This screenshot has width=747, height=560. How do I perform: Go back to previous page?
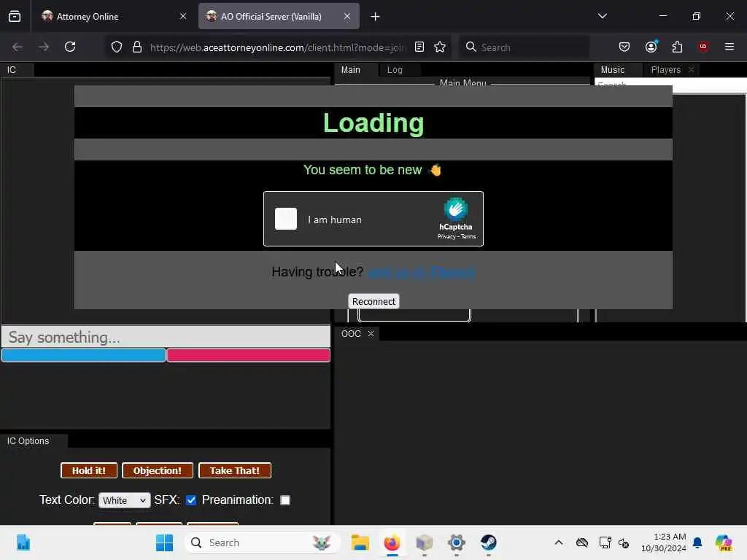click(x=18, y=47)
